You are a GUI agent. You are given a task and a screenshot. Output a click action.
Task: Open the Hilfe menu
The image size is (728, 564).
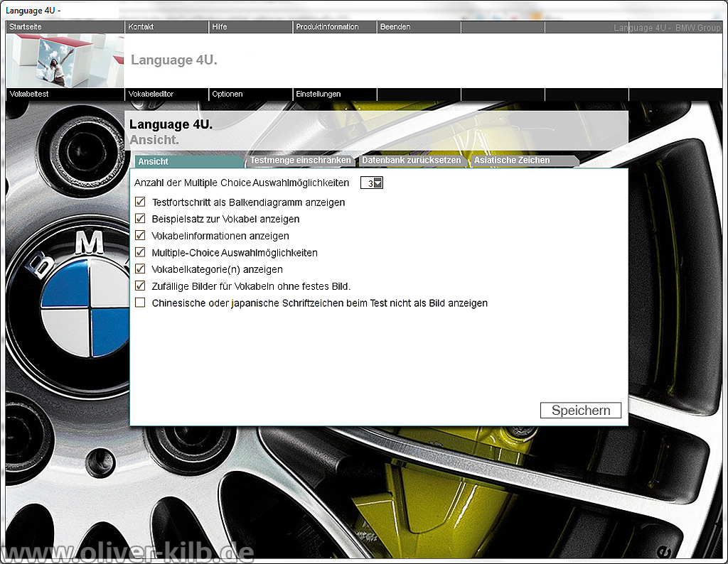(x=251, y=27)
